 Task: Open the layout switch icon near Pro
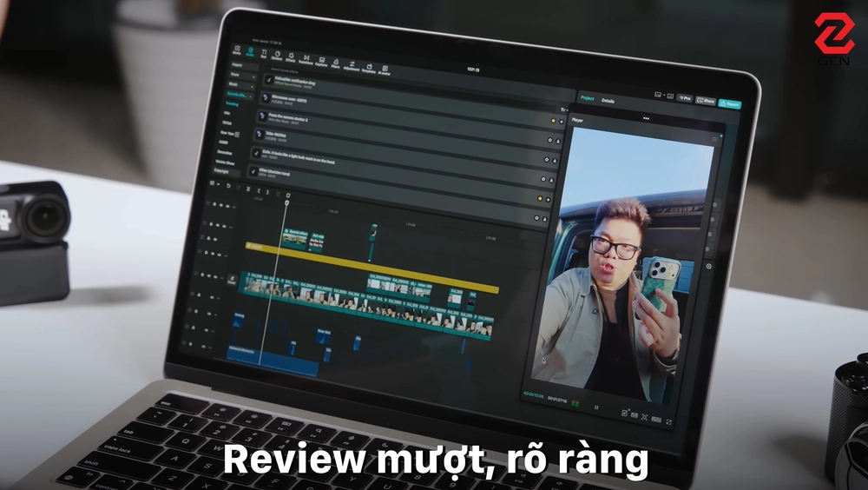(658, 96)
